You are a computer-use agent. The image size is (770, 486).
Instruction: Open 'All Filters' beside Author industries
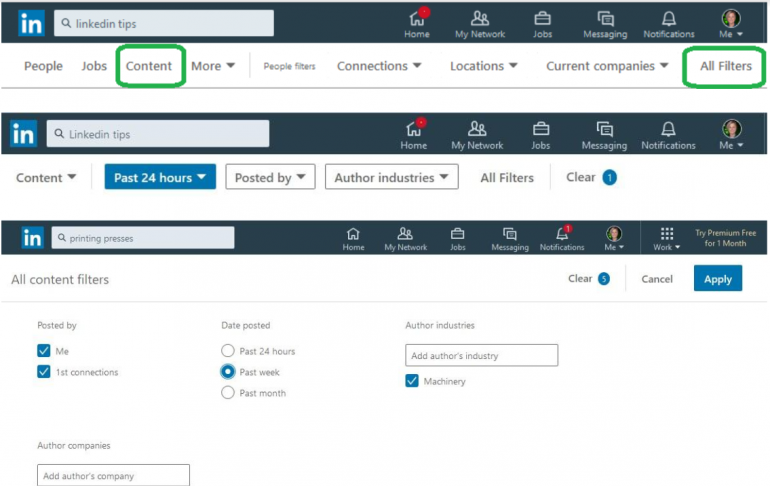507,178
